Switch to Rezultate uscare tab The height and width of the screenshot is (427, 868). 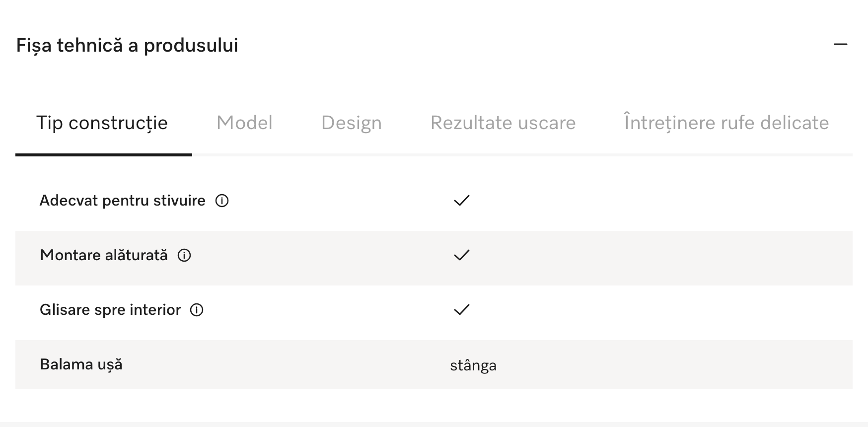tap(503, 123)
